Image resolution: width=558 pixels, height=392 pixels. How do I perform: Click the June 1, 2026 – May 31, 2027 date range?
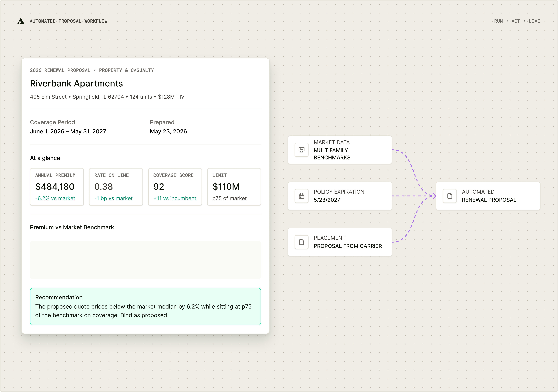(68, 131)
